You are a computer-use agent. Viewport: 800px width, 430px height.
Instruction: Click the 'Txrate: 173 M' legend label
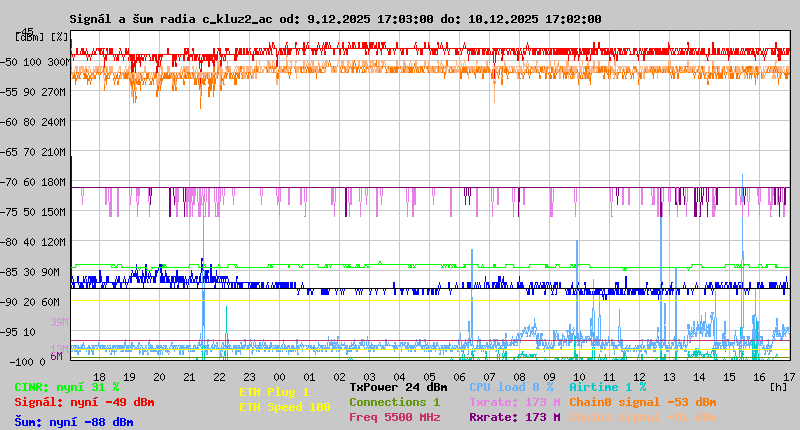tap(515, 402)
